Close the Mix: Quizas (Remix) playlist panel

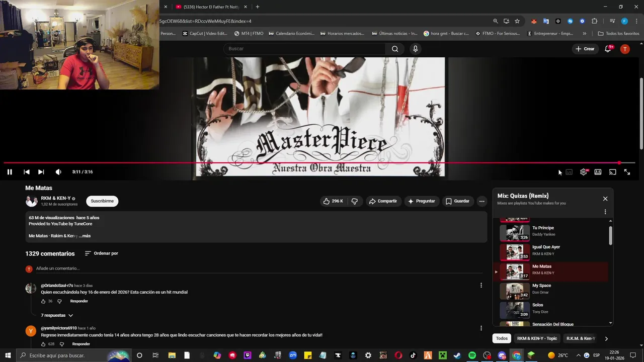[605, 199]
